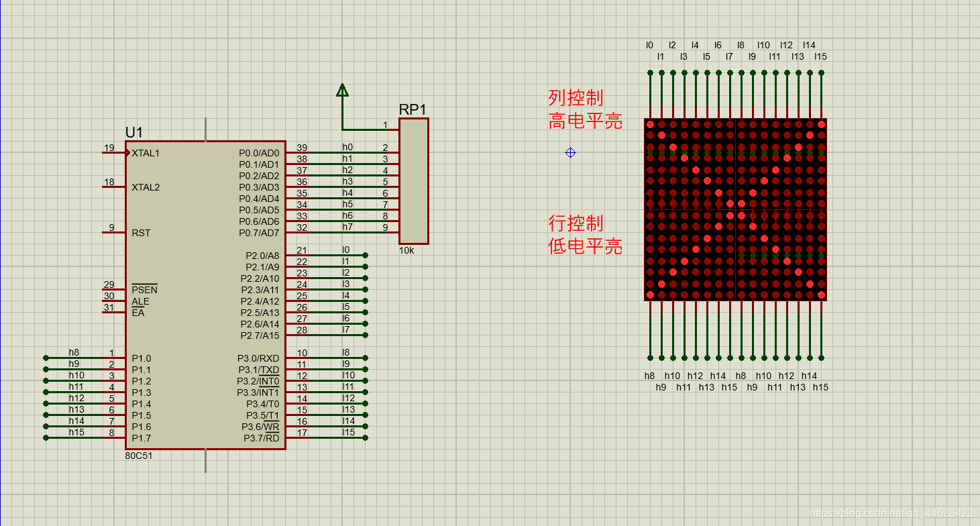Click the 80C51 part value text
Screen dimensions: 980x526
[138, 455]
